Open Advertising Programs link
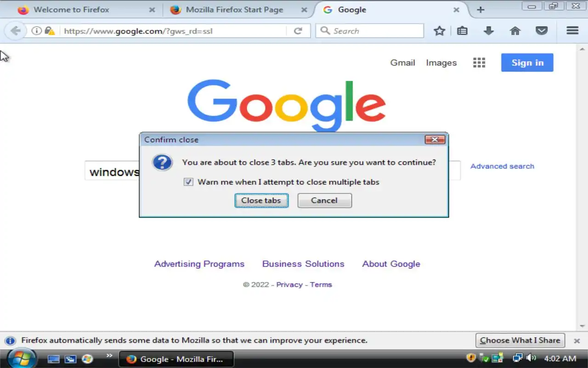Image resolution: width=588 pixels, height=368 pixels. (x=199, y=264)
